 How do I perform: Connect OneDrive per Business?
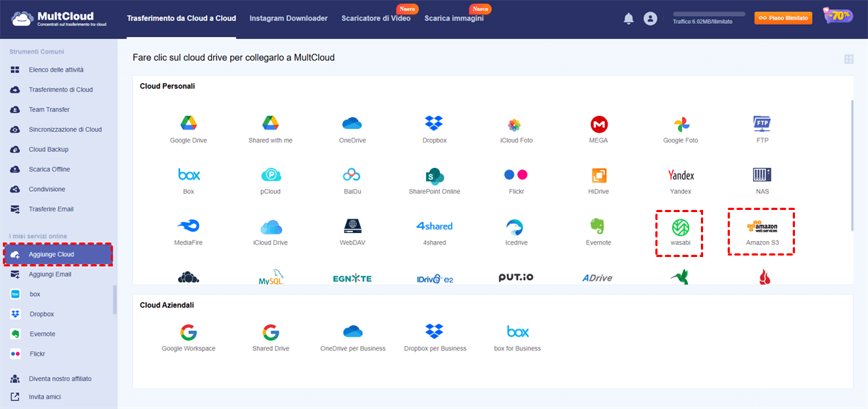pos(352,338)
